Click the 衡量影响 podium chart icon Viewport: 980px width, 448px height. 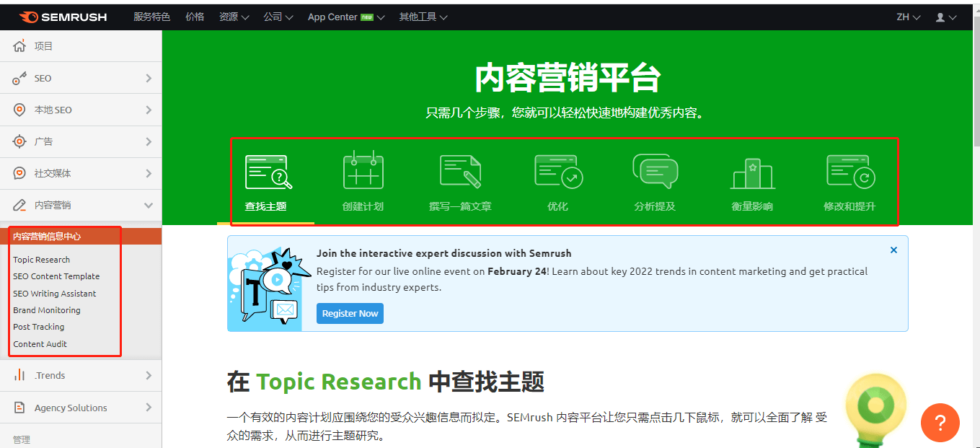click(752, 173)
